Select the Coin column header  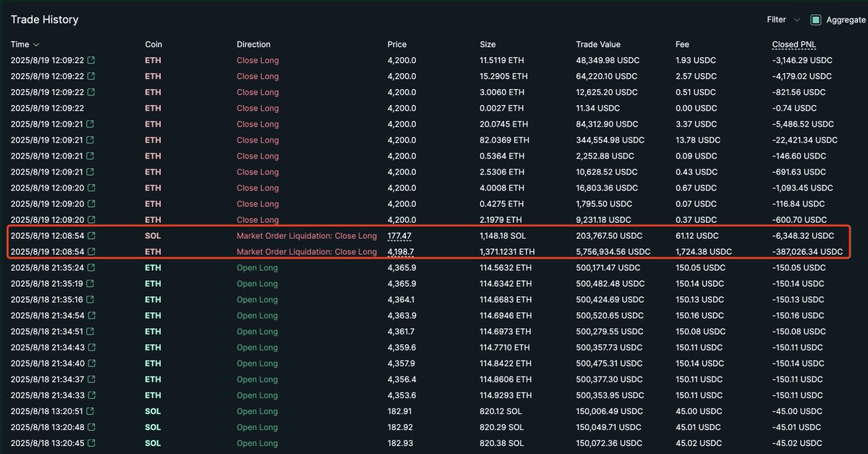[153, 45]
